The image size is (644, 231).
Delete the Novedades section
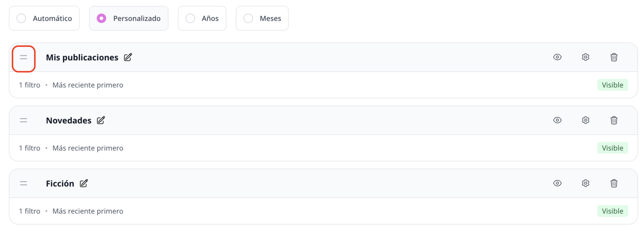click(x=614, y=120)
